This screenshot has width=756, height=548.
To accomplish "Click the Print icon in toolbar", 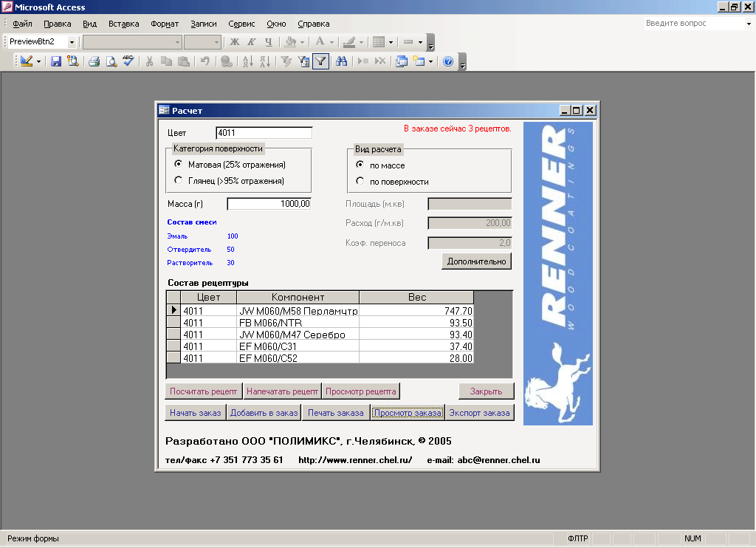I will 94,61.
